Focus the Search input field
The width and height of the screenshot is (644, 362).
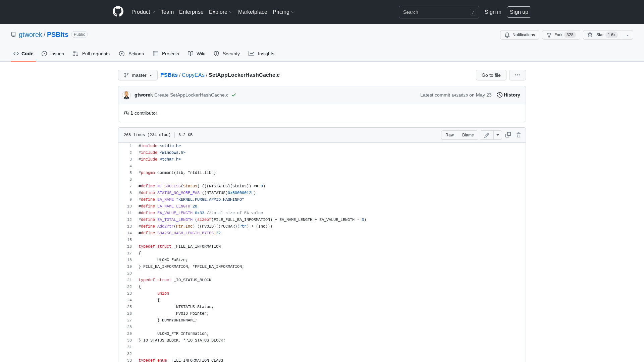click(x=439, y=12)
